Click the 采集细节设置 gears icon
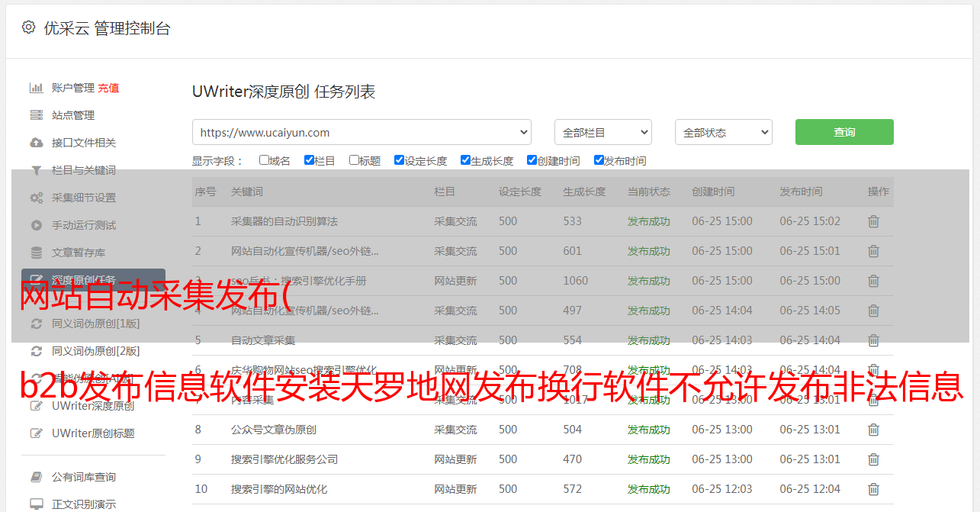Screen dimensions: 980x512 [36, 198]
